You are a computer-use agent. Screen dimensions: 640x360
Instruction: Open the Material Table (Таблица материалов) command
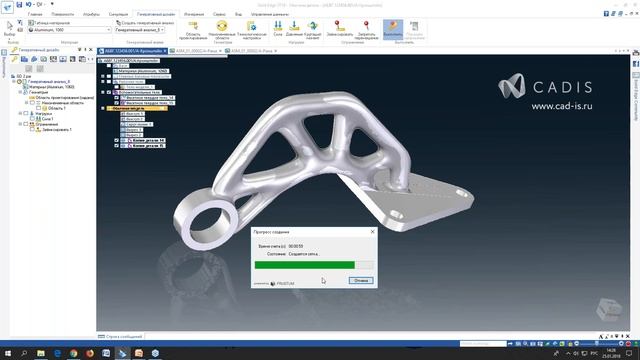click(49, 23)
